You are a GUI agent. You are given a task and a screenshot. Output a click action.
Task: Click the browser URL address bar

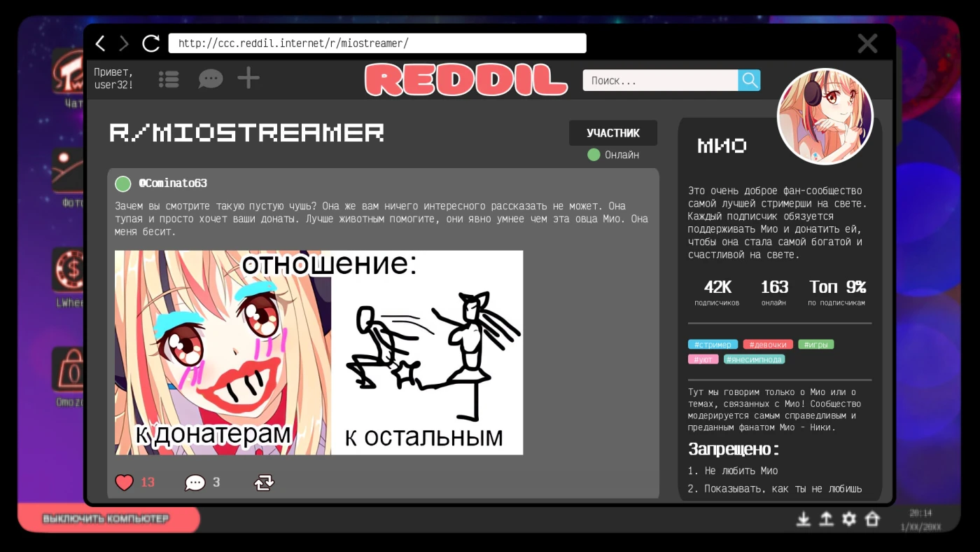[x=377, y=43]
